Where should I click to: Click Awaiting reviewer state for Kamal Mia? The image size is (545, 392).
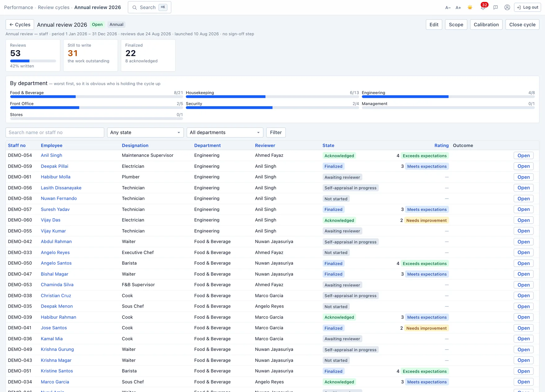pyautogui.click(x=342, y=339)
